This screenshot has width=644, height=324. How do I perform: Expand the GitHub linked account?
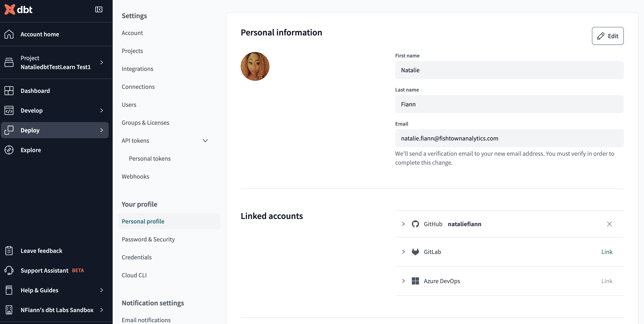pos(403,223)
